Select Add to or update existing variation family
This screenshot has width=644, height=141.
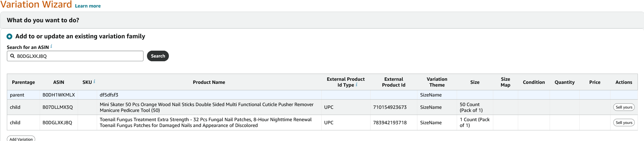(x=10, y=36)
